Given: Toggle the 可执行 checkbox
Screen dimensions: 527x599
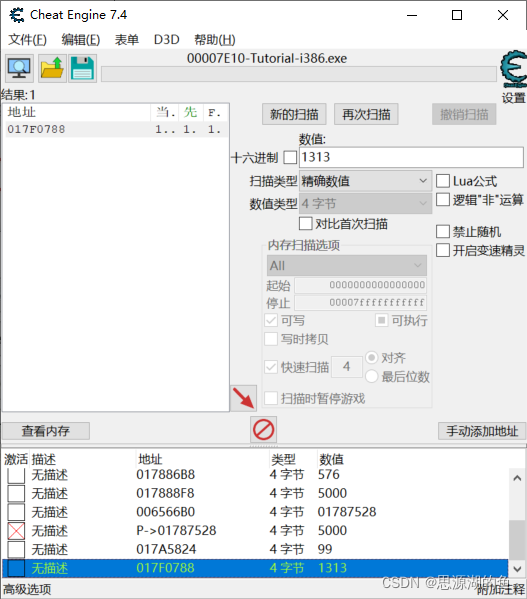Looking at the screenshot, I should coord(382,320).
